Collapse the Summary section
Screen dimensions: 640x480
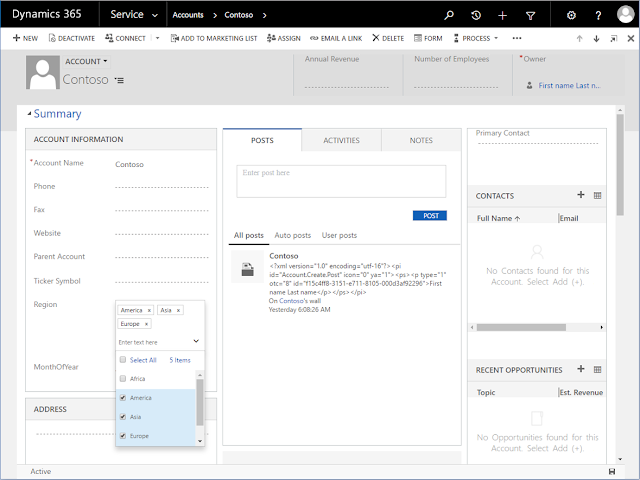(29, 113)
